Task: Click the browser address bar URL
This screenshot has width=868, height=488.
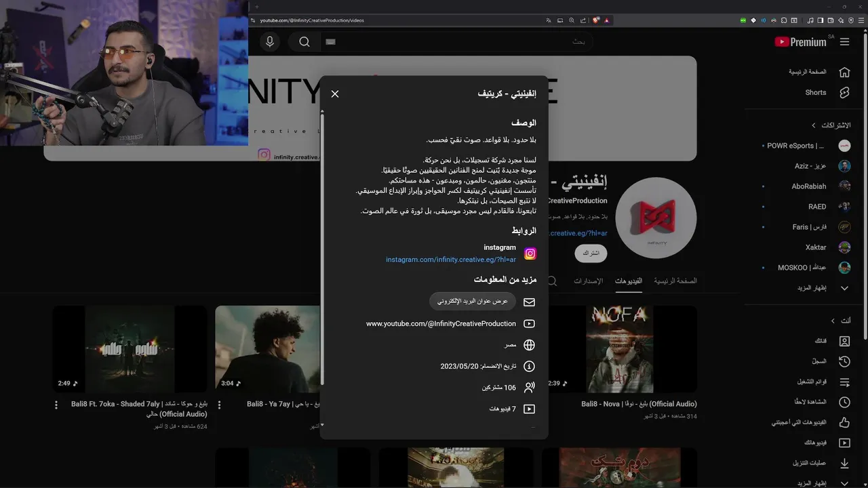Action: 312,20
